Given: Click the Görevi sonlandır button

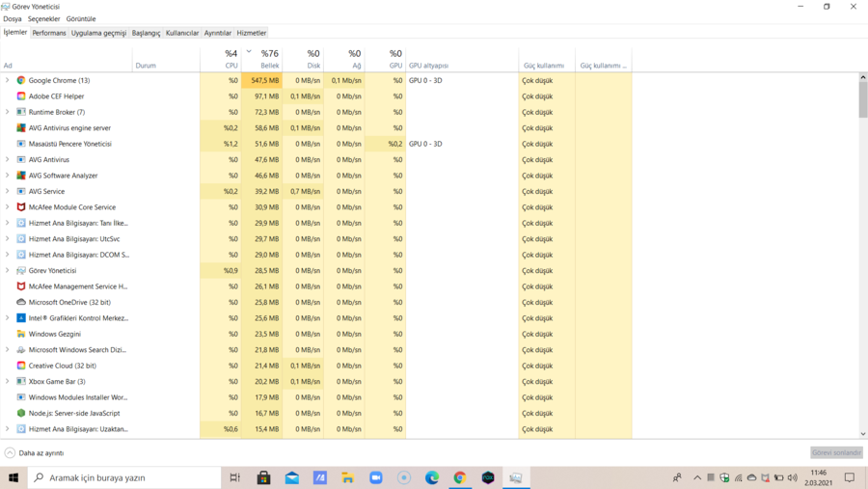Looking at the screenshot, I should 836,453.
